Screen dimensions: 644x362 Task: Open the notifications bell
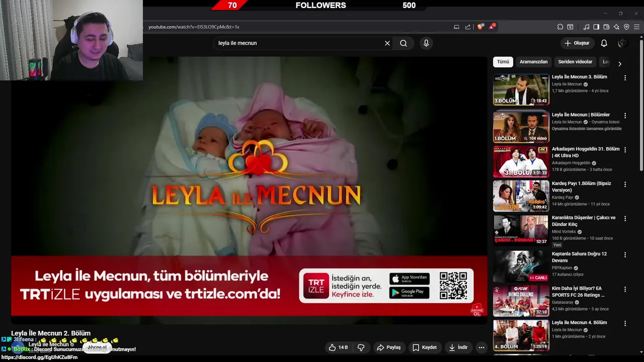click(604, 43)
